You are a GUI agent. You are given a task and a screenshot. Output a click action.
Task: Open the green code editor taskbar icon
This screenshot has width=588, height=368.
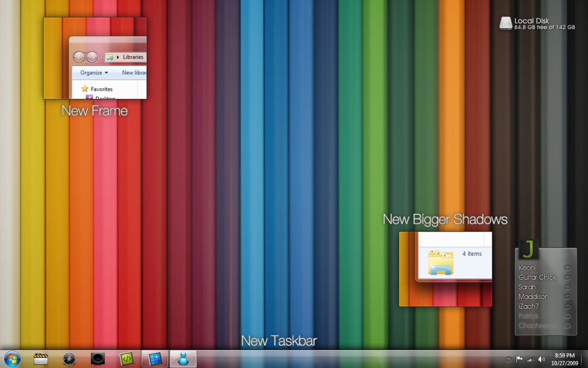126,359
